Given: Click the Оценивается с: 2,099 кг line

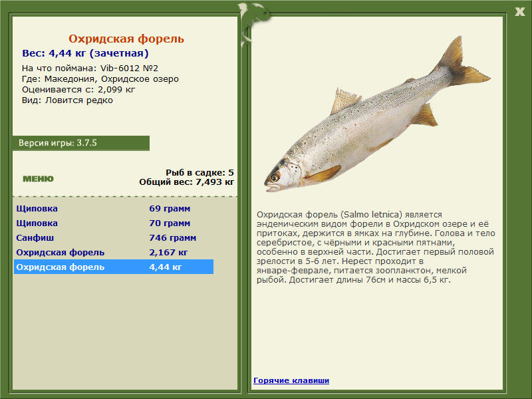Looking at the screenshot, I should pyautogui.click(x=78, y=90).
